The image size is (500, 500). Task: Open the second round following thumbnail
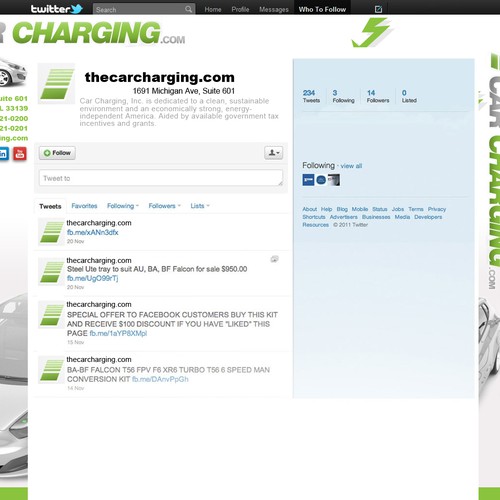[x=321, y=180]
